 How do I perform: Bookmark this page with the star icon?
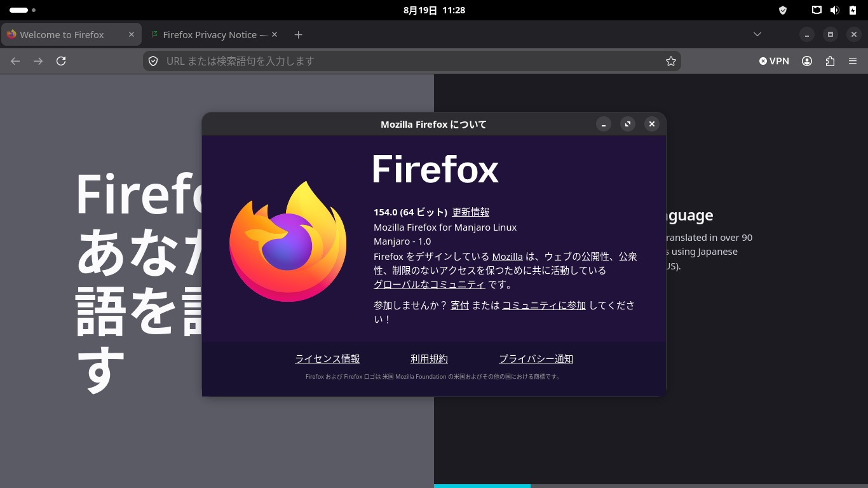(671, 61)
